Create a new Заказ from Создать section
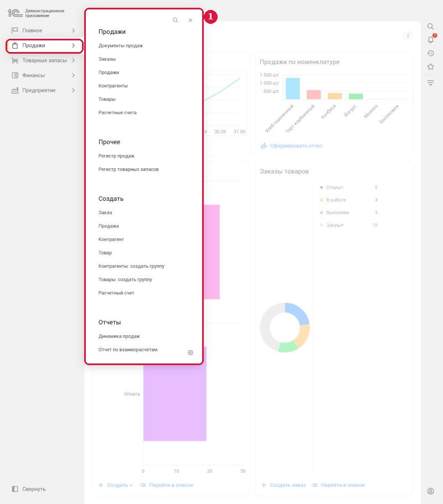The height and width of the screenshot is (504, 443). tap(105, 212)
